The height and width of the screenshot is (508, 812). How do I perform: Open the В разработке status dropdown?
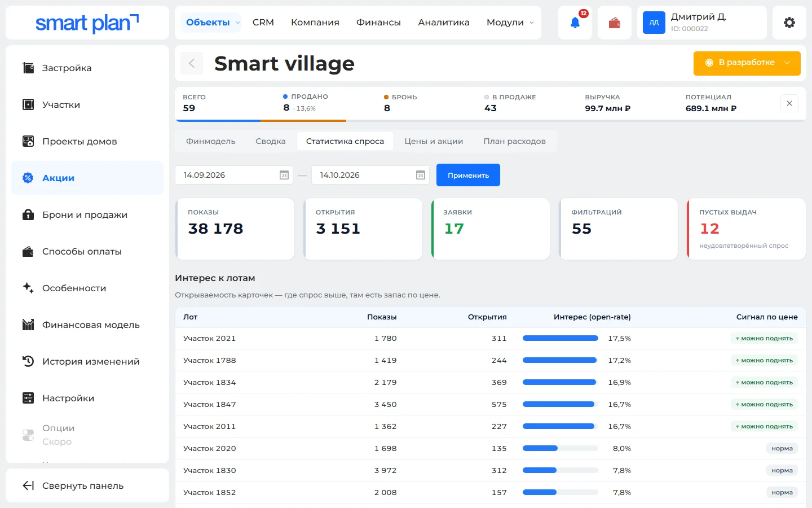click(747, 63)
